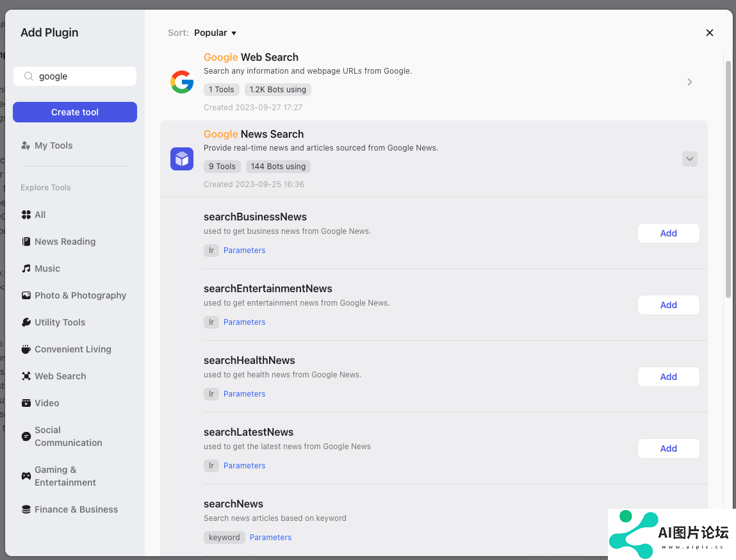Click the 1 Tools badge
The image size is (736, 560).
[x=222, y=90]
